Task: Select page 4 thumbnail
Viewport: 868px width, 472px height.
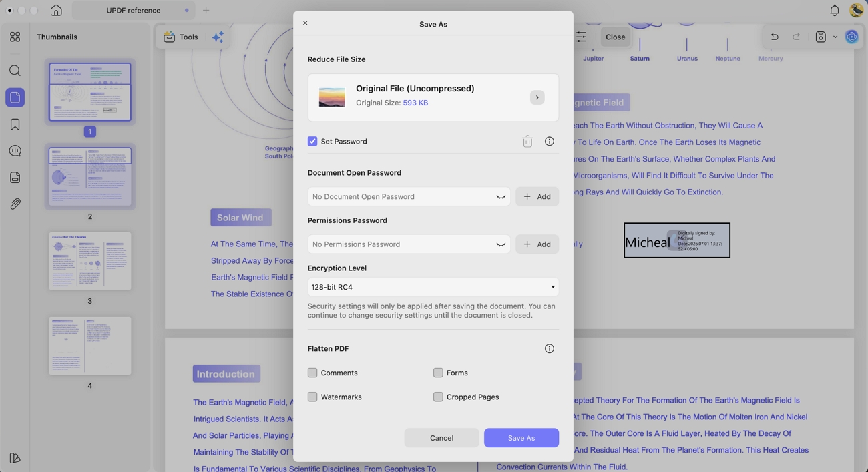Action: click(90, 346)
